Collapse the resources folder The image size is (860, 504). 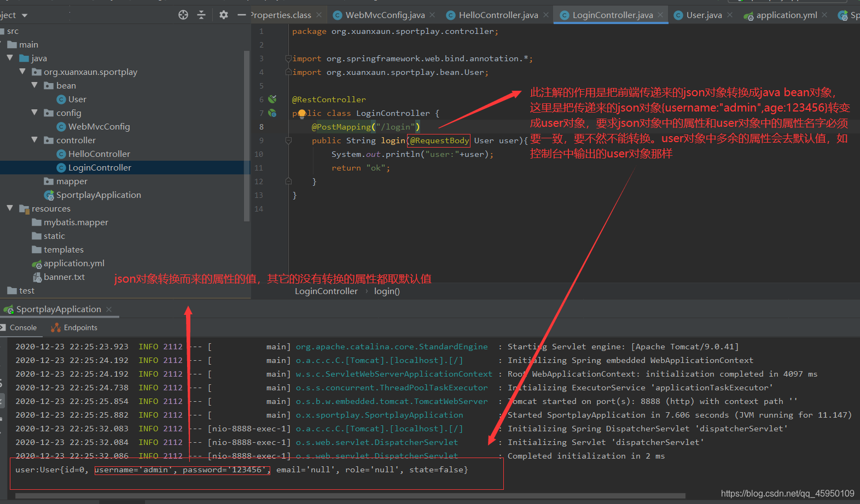[x=10, y=208]
